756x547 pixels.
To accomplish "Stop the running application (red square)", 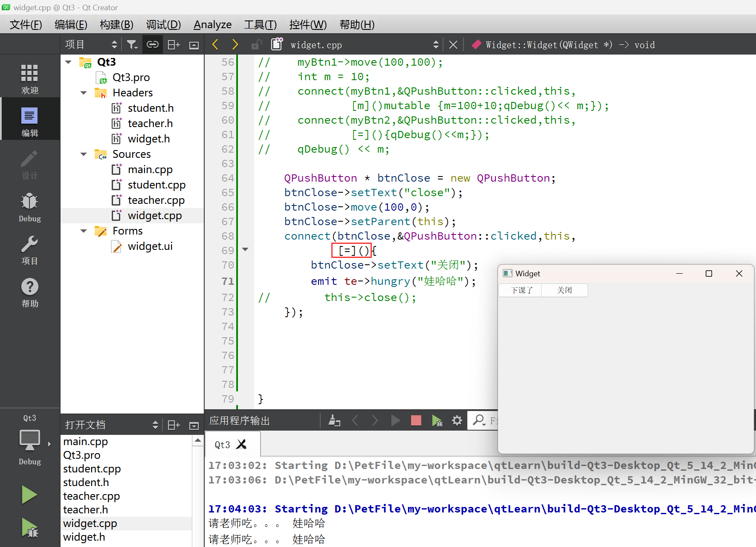I will 416,421.
